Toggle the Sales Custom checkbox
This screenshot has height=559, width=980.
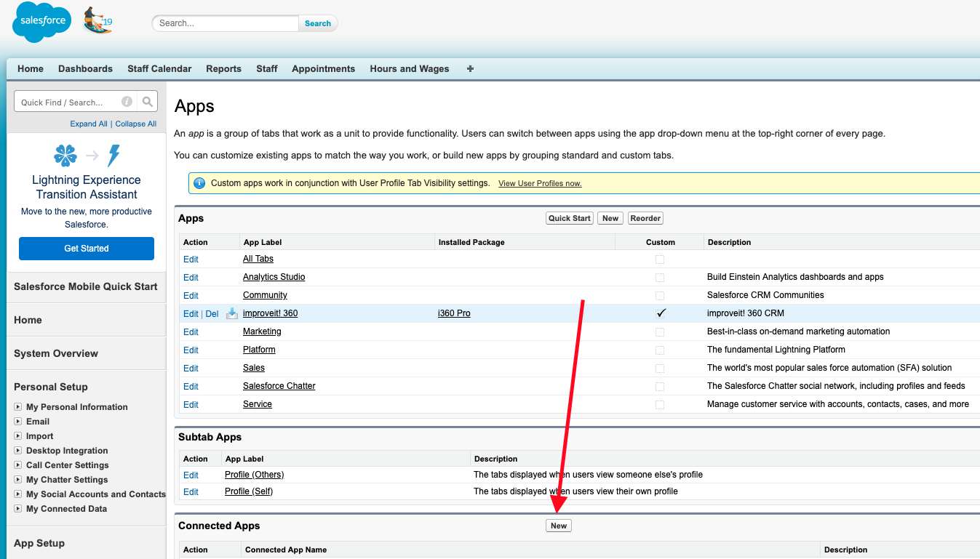660,369
